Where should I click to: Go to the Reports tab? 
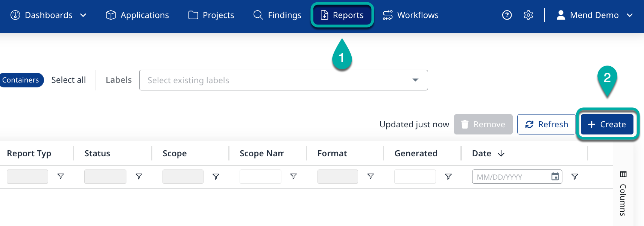[x=342, y=15]
